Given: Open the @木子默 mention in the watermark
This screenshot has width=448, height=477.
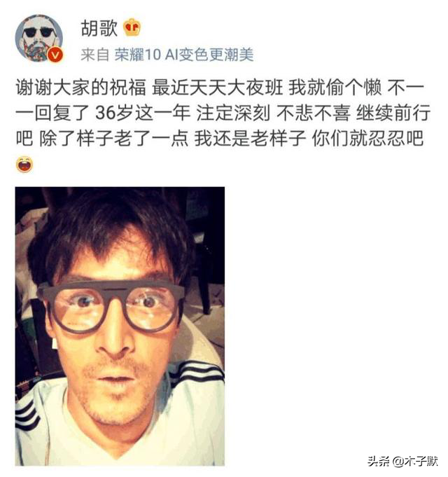Looking at the screenshot, I should tap(415, 461).
